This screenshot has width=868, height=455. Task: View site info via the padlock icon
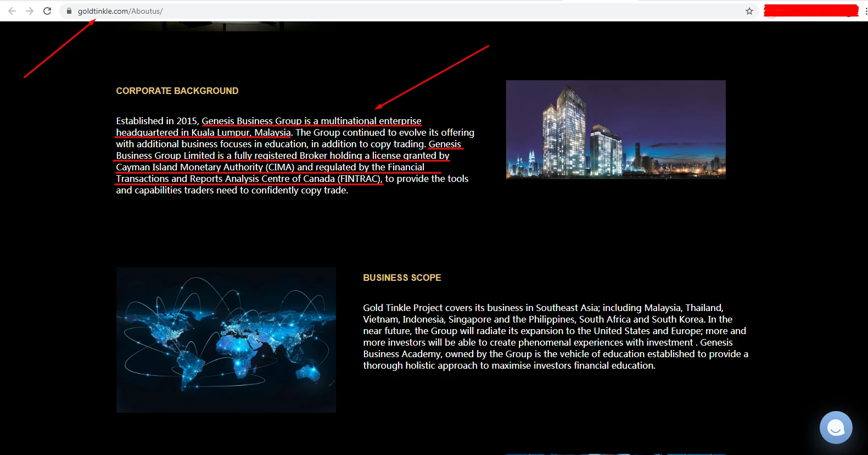[x=69, y=11]
